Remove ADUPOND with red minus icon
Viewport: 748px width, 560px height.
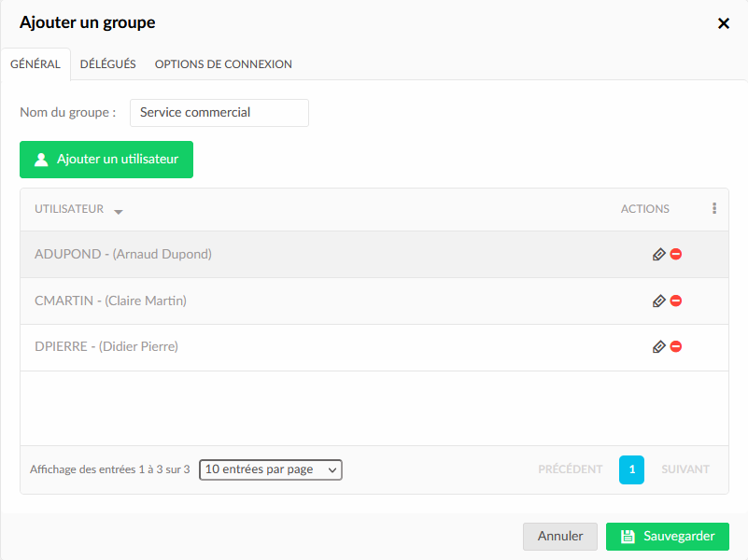pos(676,254)
